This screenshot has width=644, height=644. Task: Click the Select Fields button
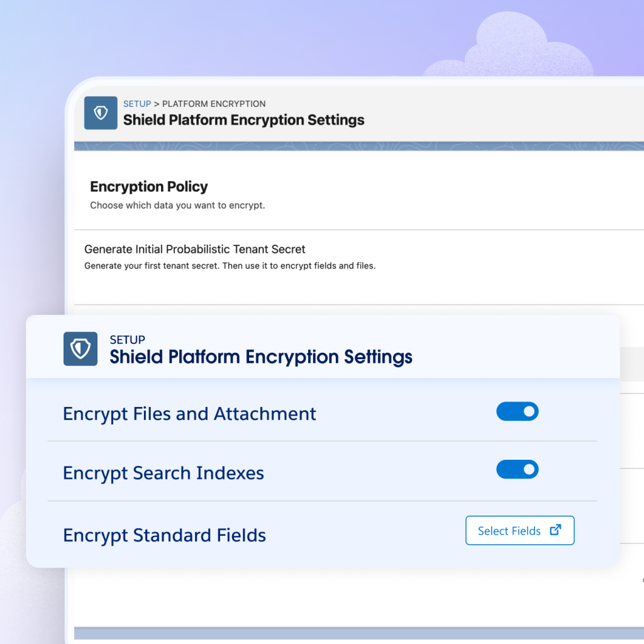click(x=519, y=530)
